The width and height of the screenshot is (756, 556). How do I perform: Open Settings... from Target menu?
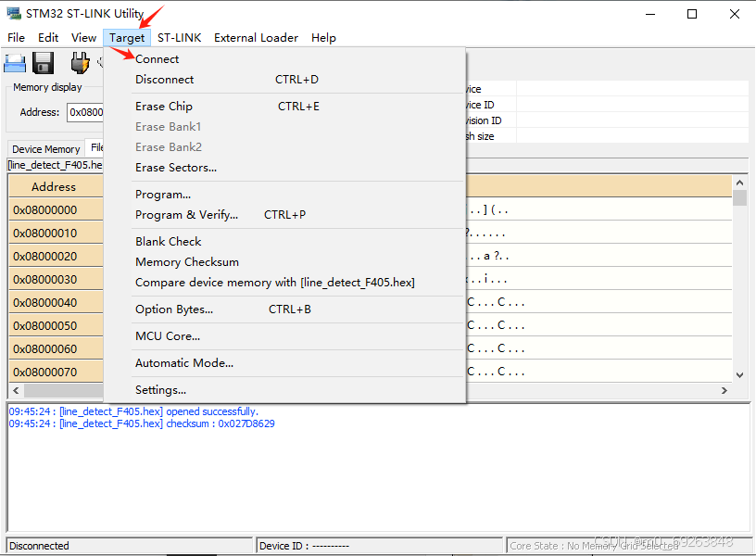pos(284,390)
